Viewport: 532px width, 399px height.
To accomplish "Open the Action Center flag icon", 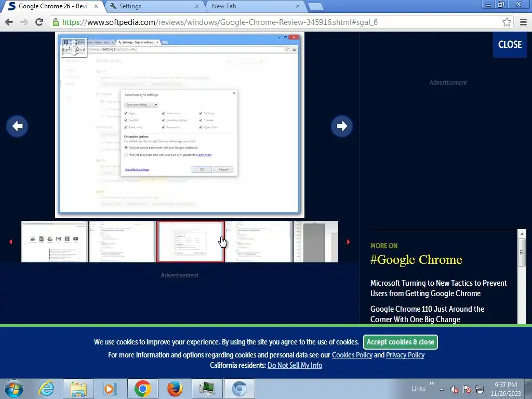I will (x=467, y=389).
